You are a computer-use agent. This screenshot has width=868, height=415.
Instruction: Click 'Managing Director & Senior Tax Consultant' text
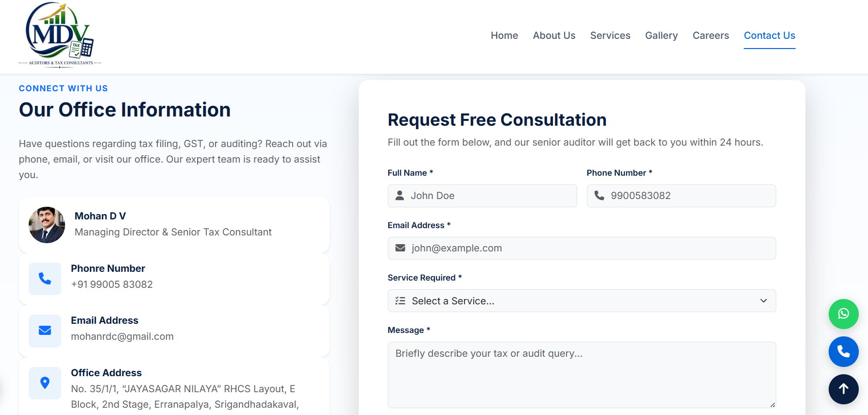coord(173,232)
